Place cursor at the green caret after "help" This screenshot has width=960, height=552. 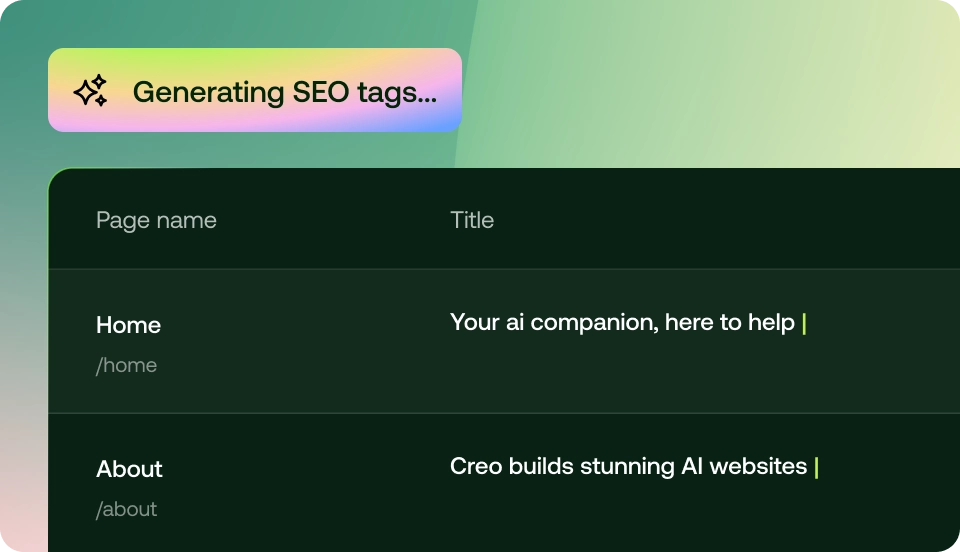click(804, 323)
